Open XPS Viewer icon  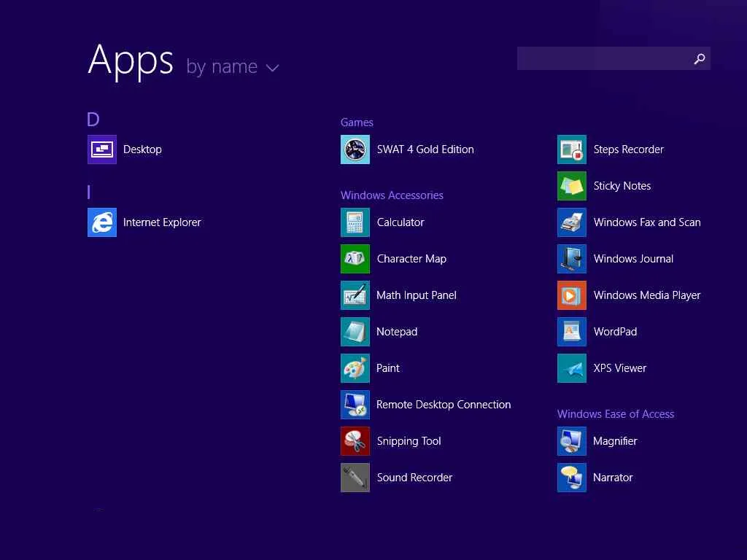(572, 368)
